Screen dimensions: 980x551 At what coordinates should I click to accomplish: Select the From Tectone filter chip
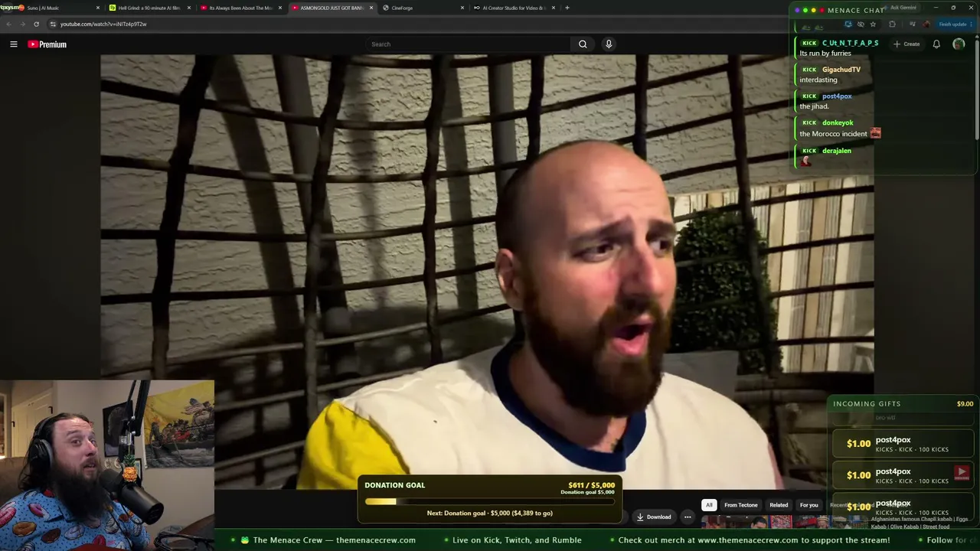(741, 505)
